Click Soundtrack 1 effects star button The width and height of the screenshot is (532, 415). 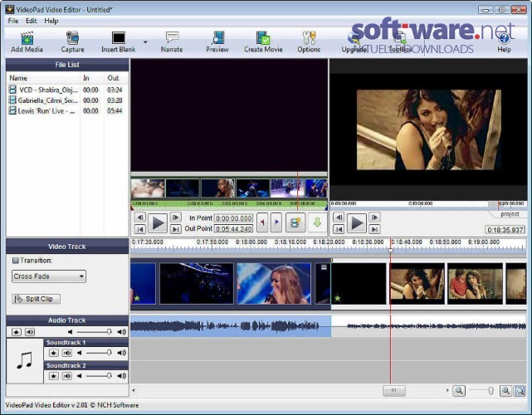tap(54, 353)
